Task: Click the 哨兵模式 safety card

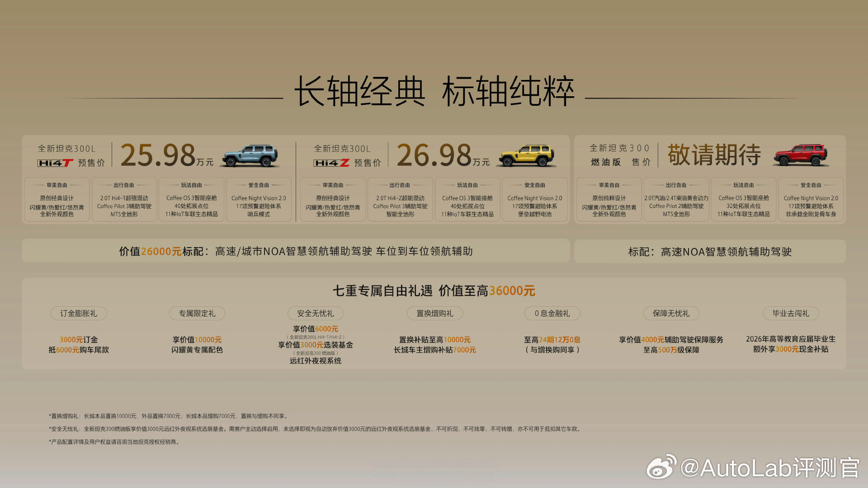Action: [259, 199]
